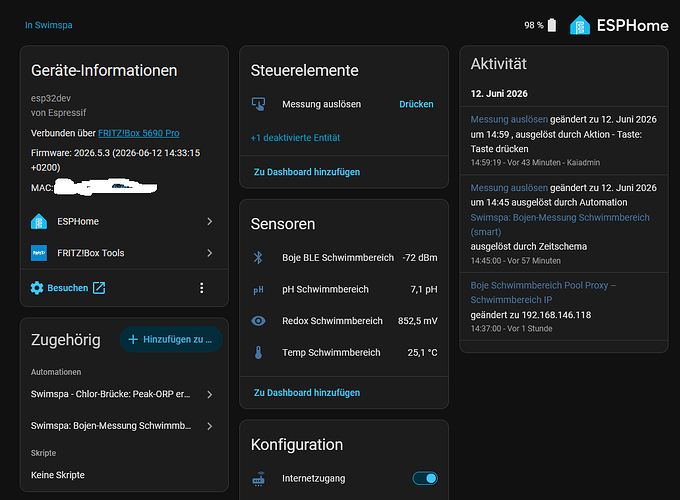This screenshot has height=500, width=680.
Task: Click the router icon for Internetzugang
Action: pos(258,479)
